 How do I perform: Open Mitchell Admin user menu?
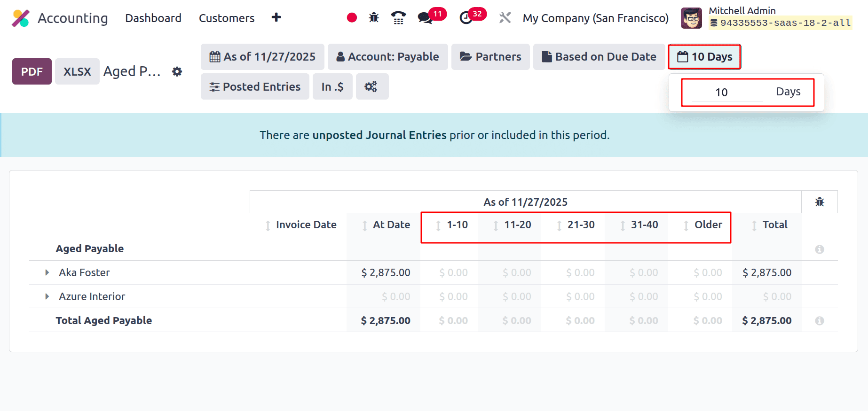pos(766,18)
